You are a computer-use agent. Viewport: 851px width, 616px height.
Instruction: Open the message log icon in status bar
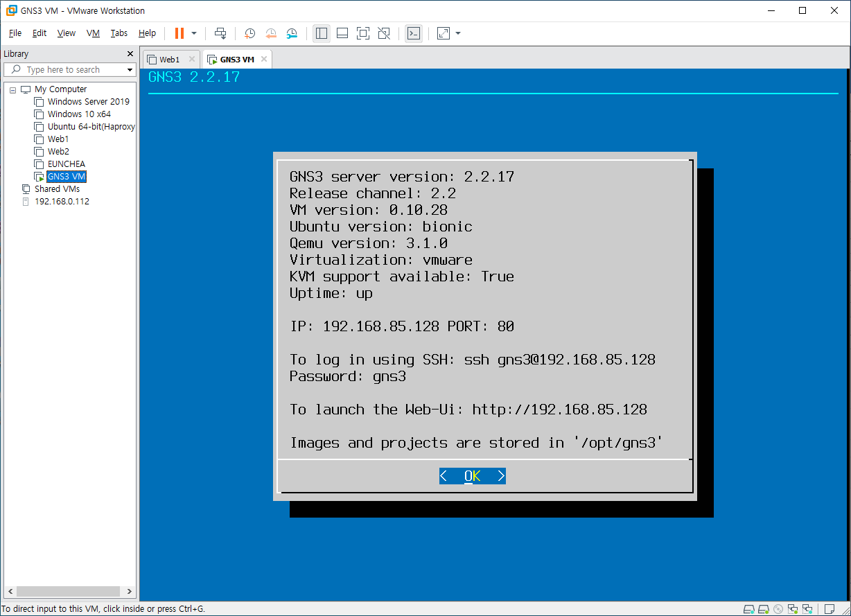[x=830, y=609]
